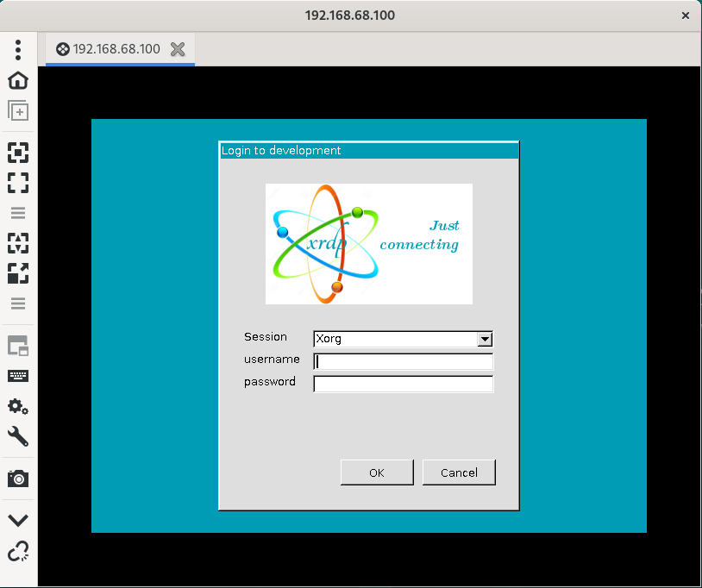Click the duplicate connection plus icon
Viewport: 702px width, 588px height.
click(x=18, y=110)
